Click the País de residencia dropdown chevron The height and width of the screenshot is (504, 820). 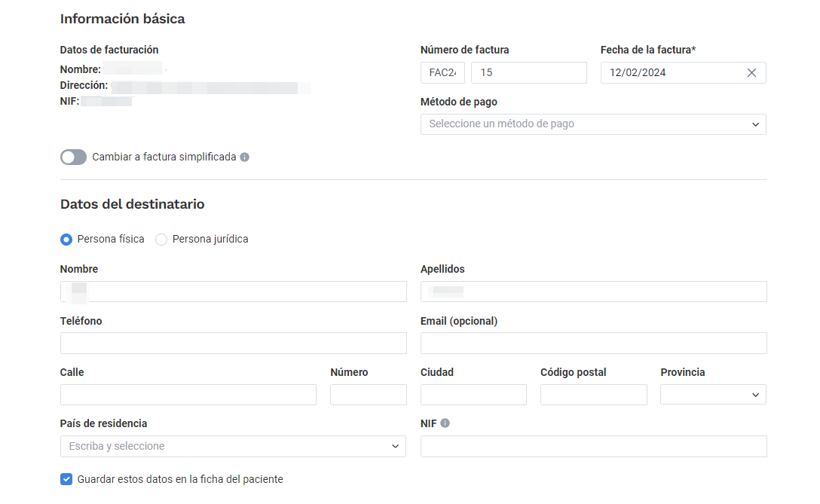point(394,446)
